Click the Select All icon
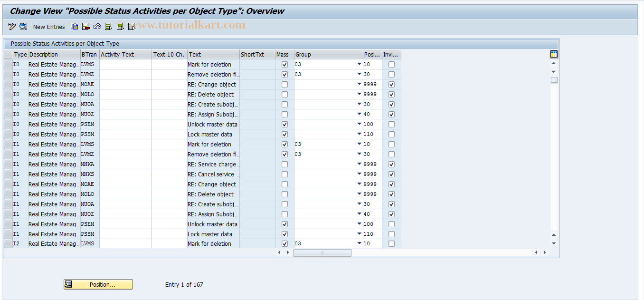644x300 pixels. coord(108,26)
